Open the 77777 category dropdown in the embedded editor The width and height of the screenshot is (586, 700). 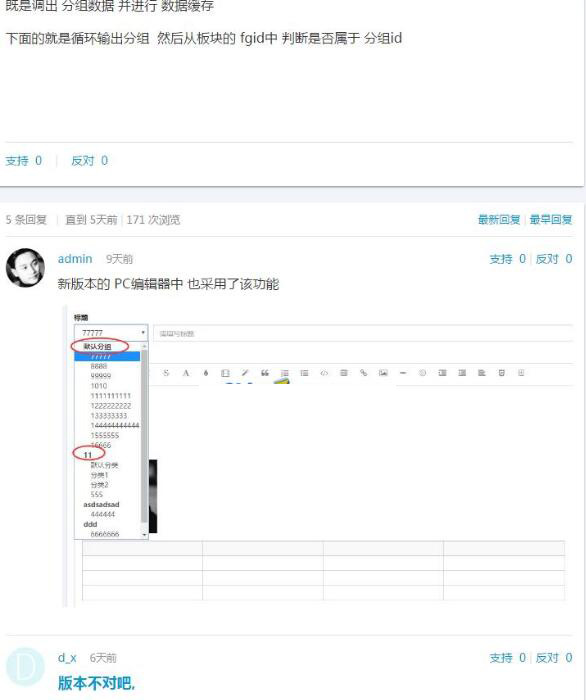111,333
